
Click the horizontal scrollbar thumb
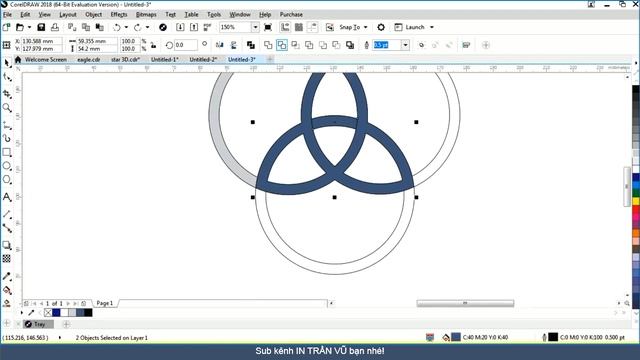point(465,303)
